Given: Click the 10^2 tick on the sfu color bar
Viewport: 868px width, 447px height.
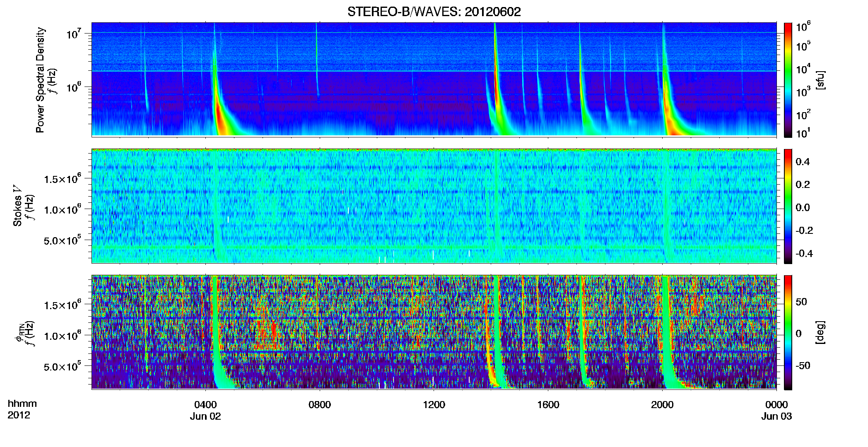Looking at the screenshot, I should [x=803, y=114].
